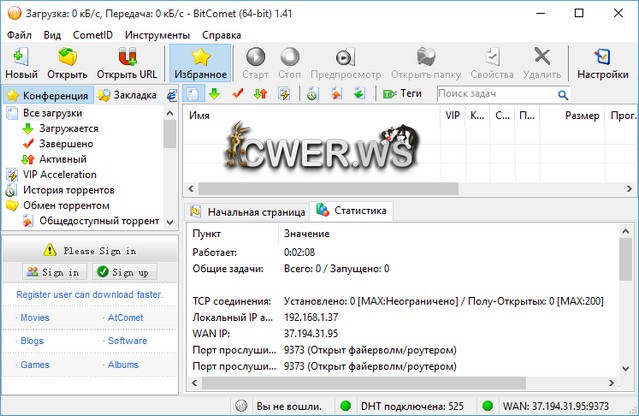The image size is (639, 416).
Task: Click the Sign up button
Action: (124, 272)
